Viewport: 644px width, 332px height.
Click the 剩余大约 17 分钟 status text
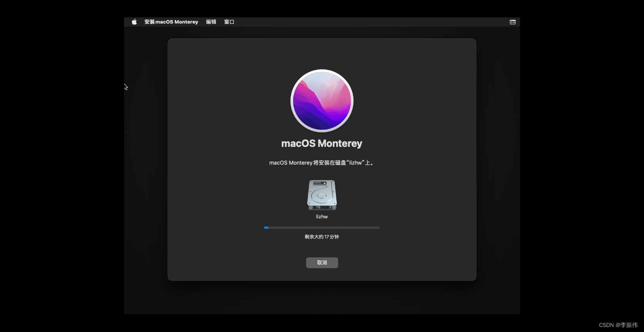click(322, 237)
